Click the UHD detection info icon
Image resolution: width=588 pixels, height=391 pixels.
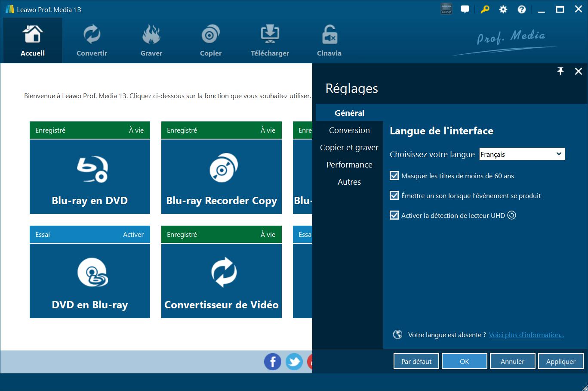click(x=511, y=215)
